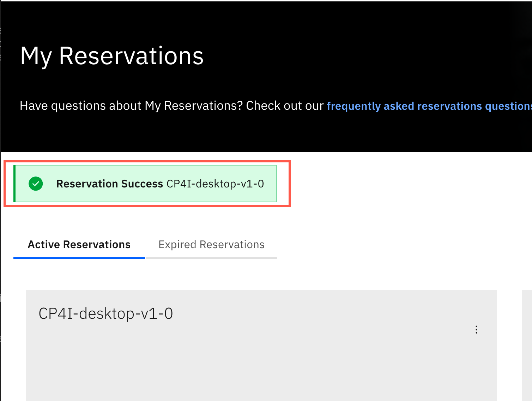Viewport: 532px width, 401px height.
Task: Select the partially visible reservation card at right edge
Action: [x=527, y=345]
